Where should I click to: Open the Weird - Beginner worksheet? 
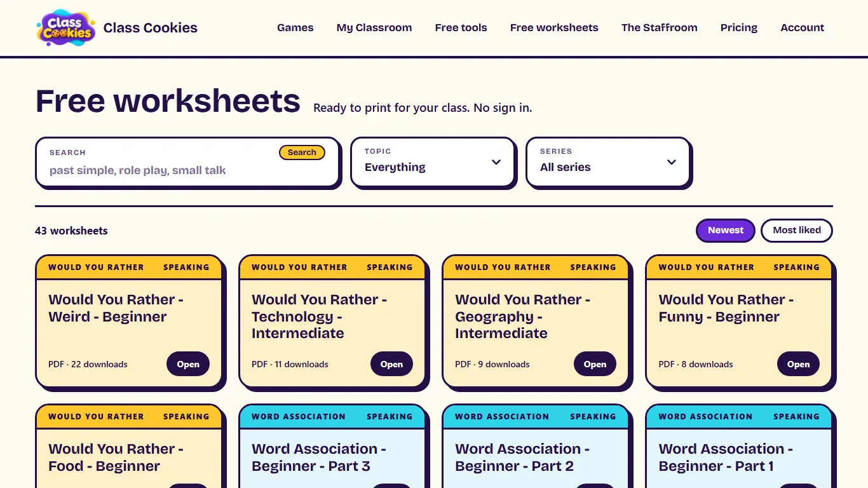(x=188, y=364)
